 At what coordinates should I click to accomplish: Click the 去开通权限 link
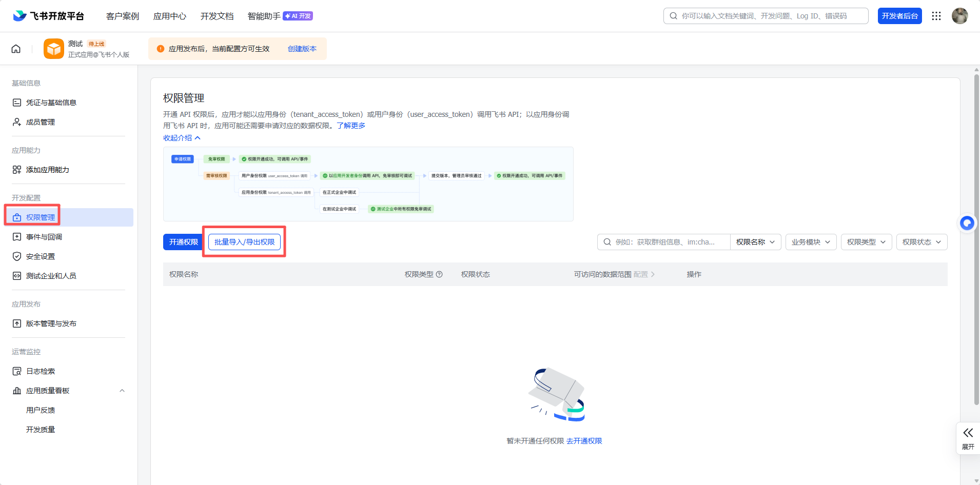click(x=584, y=441)
